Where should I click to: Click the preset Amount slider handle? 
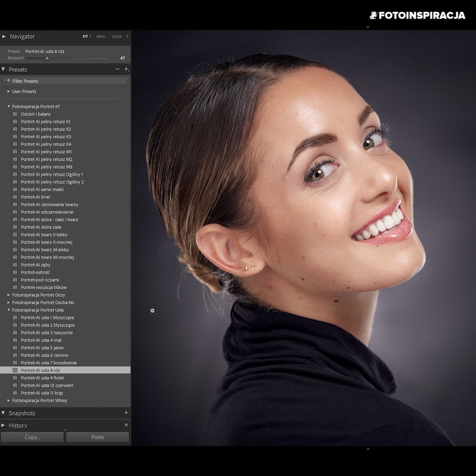[x=47, y=58]
